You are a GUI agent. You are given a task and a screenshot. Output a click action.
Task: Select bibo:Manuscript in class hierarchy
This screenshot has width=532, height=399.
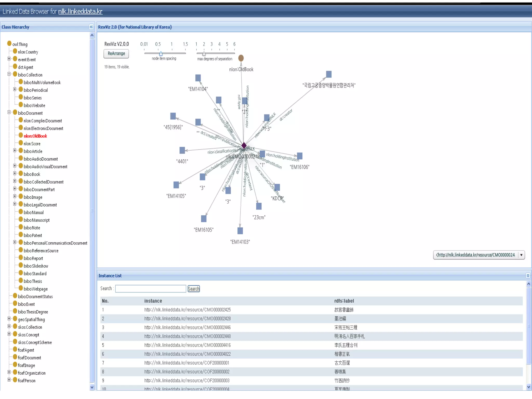click(36, 220)
